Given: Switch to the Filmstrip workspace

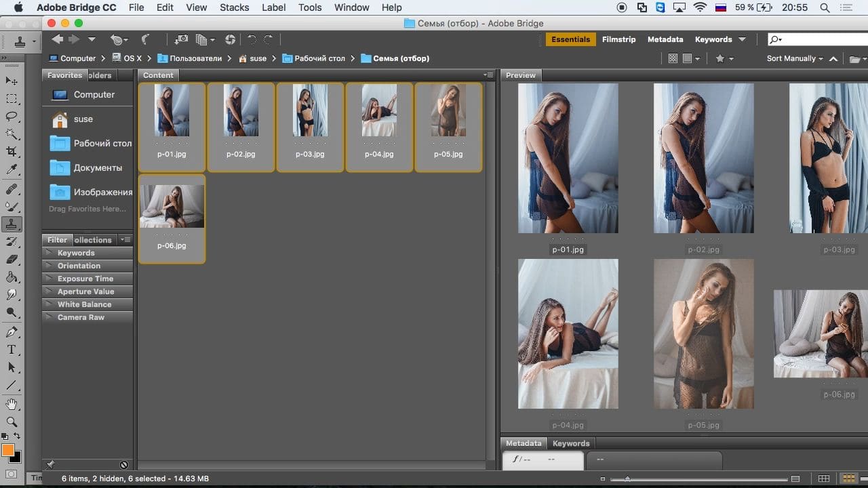Looking at the screenshot, I should tap(618, 39).
